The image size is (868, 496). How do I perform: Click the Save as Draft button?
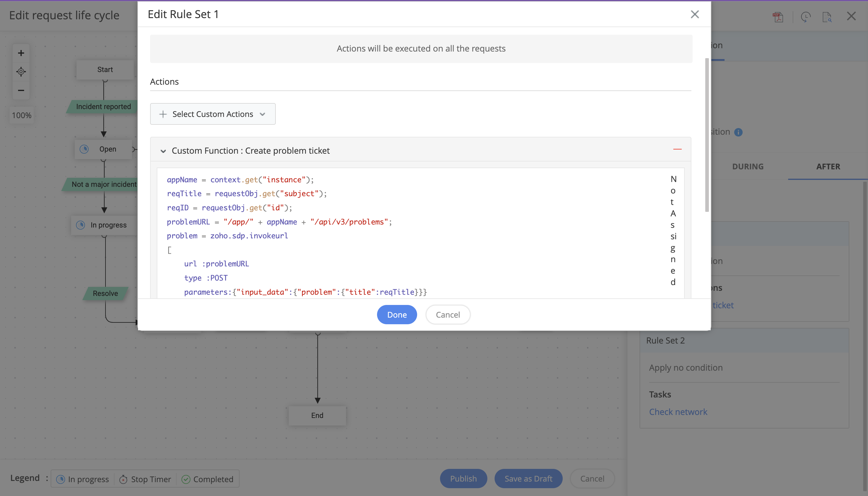[528, 479]
